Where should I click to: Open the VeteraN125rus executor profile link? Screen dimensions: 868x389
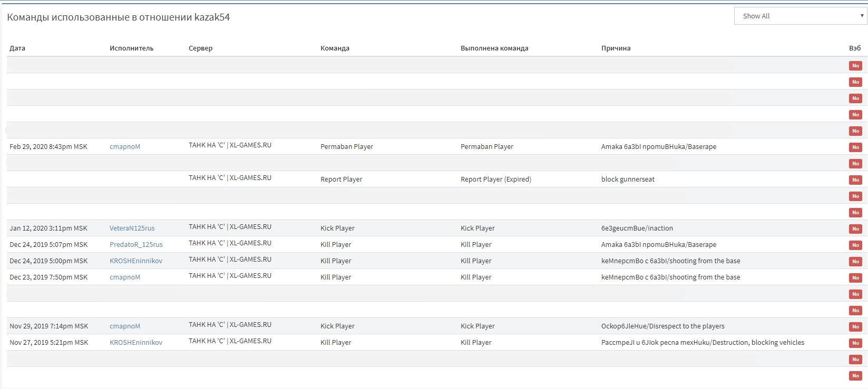coord(132,228)
